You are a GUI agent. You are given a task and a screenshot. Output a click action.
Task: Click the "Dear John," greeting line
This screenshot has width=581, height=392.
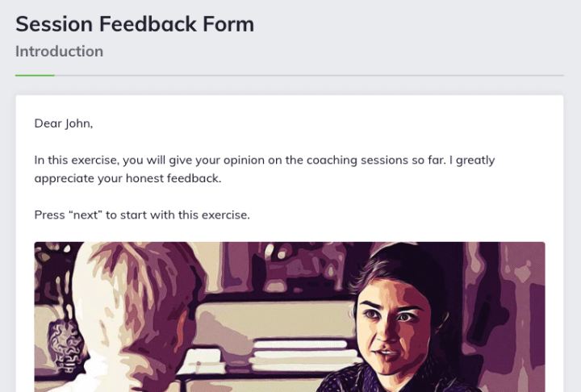[64, 123]
